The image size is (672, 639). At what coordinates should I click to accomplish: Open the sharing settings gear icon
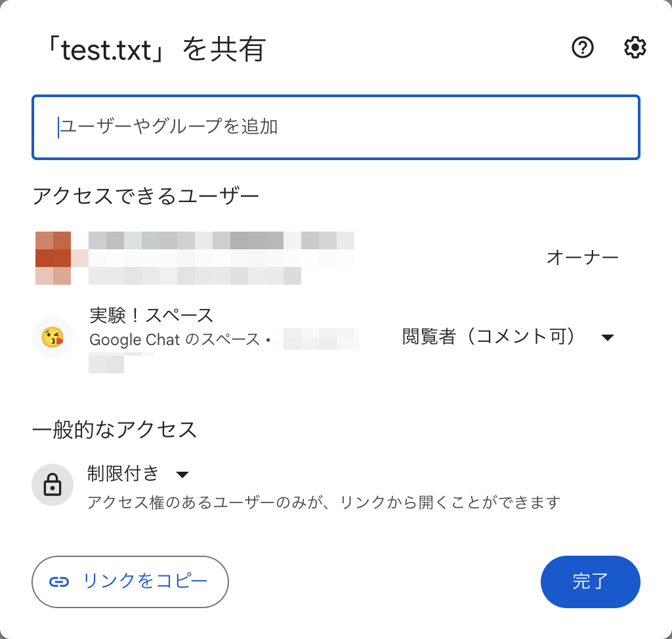pos(634,48)
